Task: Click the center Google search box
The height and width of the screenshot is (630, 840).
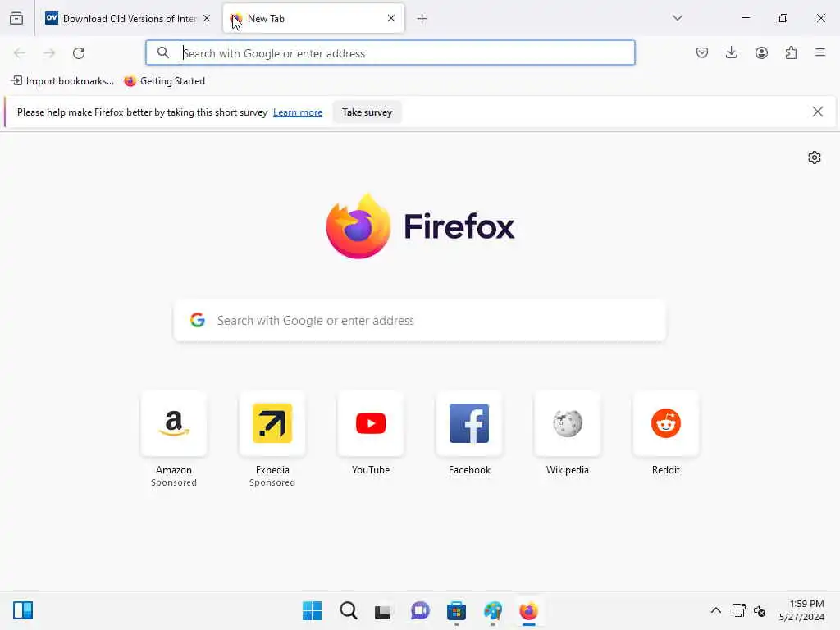Action: click(420, 321)
